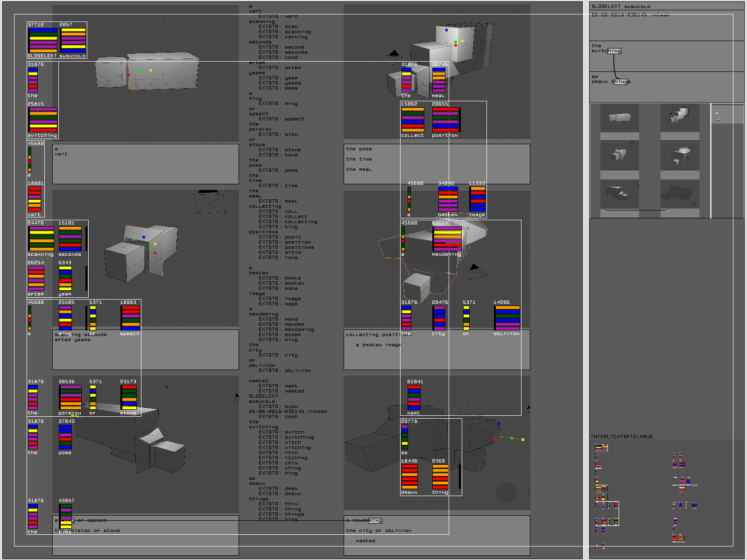Viewport: 747px width, 560px height.
Task: Click the 'rendering' color bar block
Action: [447, 238]
